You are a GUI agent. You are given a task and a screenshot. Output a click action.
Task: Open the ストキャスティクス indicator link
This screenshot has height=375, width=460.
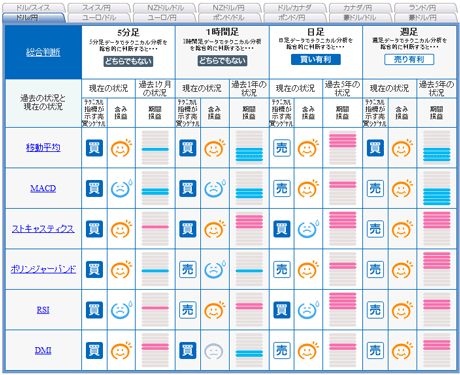tap(43, 229)
